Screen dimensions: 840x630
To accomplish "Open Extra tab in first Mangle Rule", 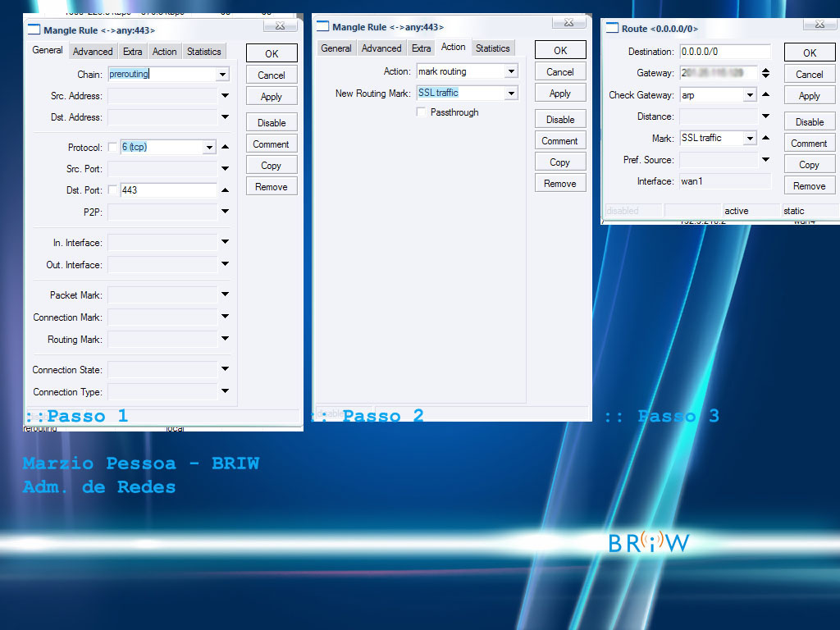I will (132, 52).
